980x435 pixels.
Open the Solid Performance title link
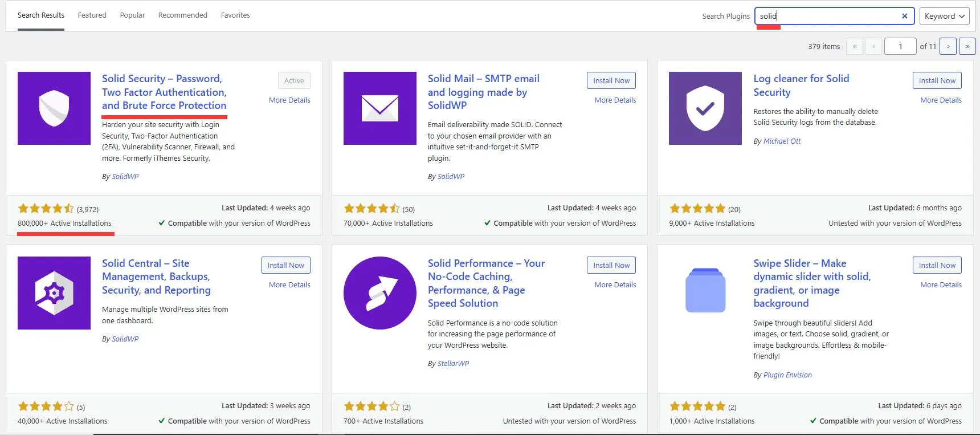tap(486, 283)
